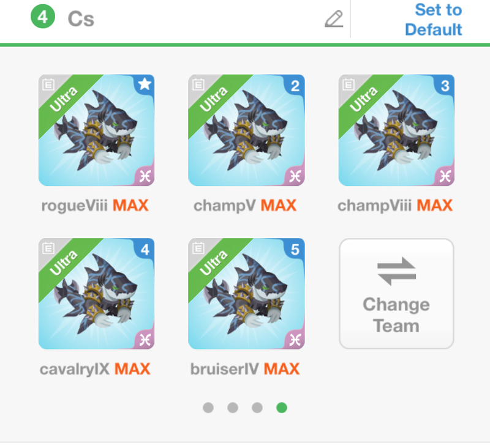
Task: Click the number 4 badge on cavalryIX
Action: click(x=145, y=250)
